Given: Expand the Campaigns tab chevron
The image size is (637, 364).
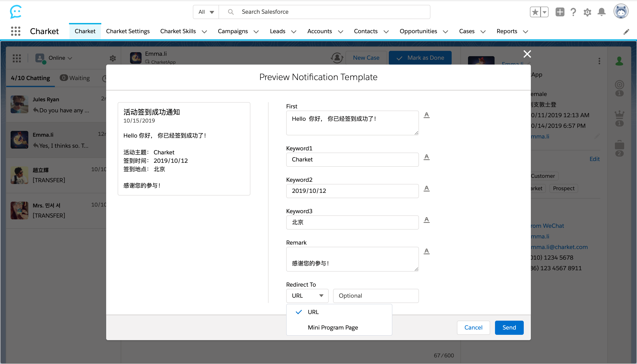Looking at the screenshot, I should click(x=256, y=32).
